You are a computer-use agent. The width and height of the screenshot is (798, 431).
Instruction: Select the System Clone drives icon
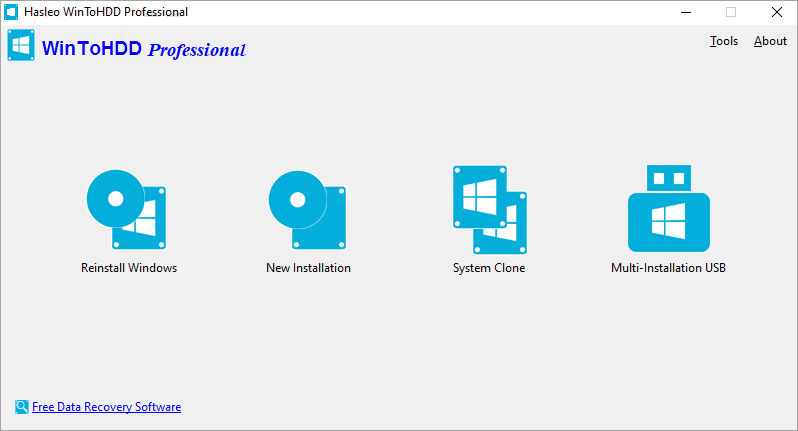pyautogui.click(x=489, y=209)
